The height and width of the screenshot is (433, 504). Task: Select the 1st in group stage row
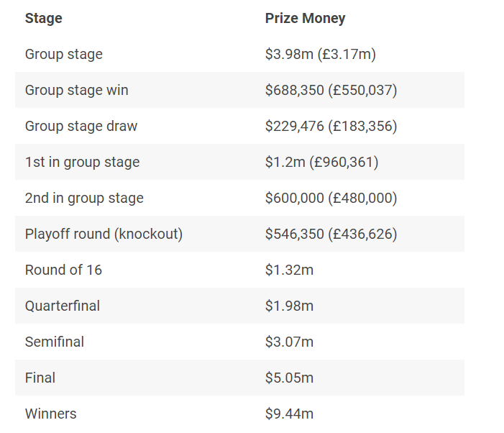[x=239, y=162]
